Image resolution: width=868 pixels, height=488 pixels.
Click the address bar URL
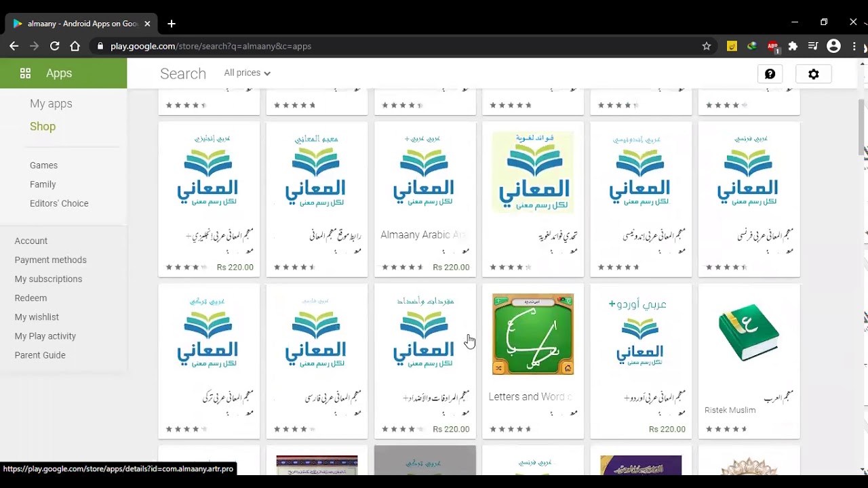(x=211, y=46)
